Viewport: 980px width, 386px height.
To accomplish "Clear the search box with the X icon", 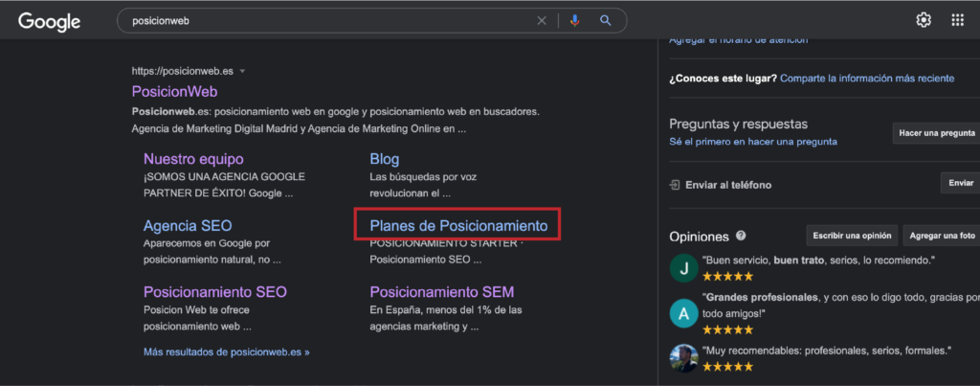I will (x=542, y=21).
